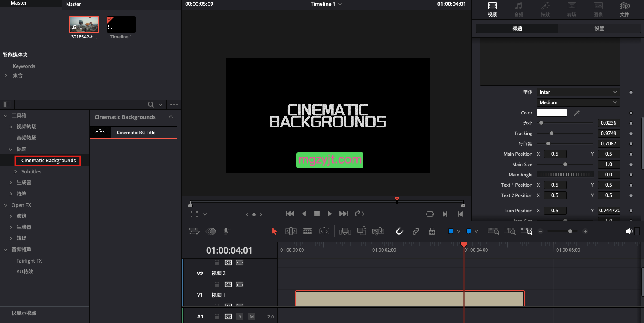
Task: Toggle keyframe diamond for 字体
Action: coord(631,92)
